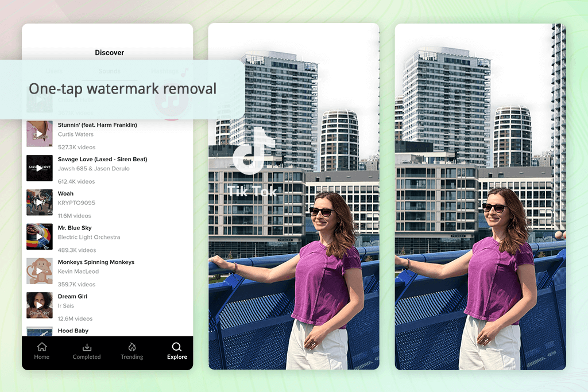
Task: Play the Dream Girl sound thumbnail
Action: [x=40, y=305]
